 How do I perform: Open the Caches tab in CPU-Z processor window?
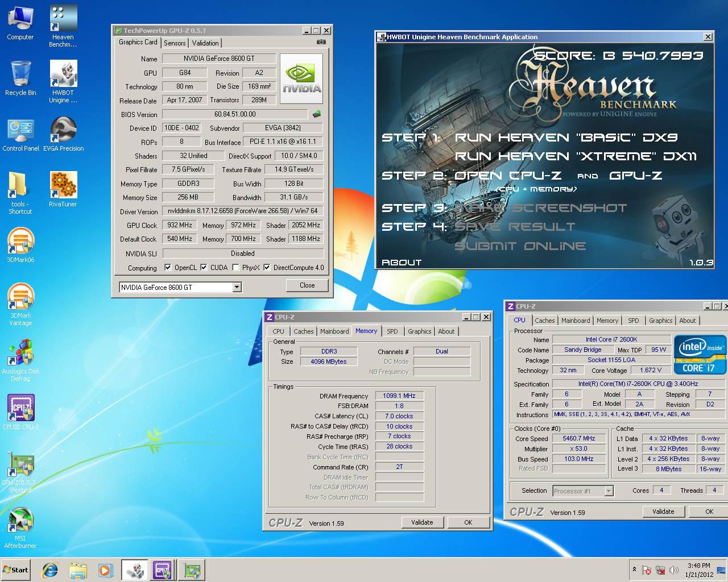544,321
